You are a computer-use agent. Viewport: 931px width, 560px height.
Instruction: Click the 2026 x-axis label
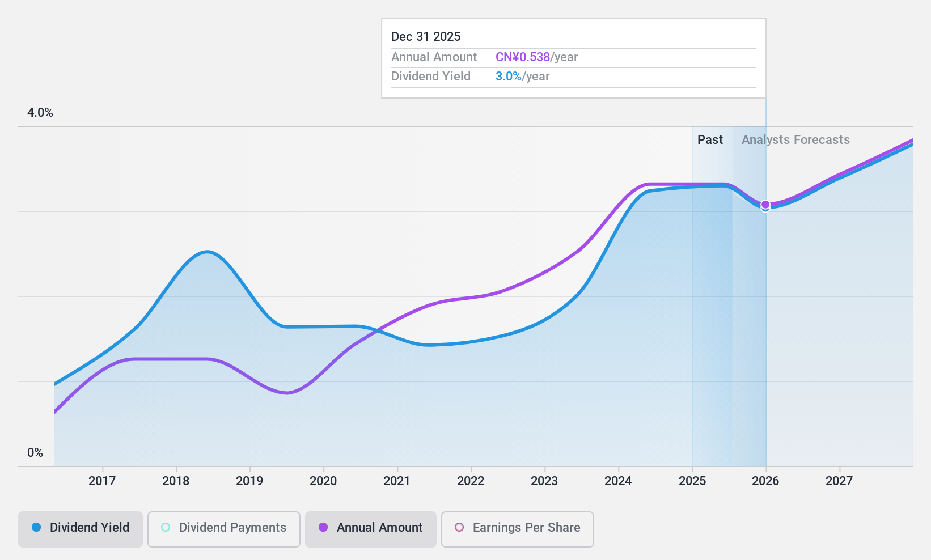(765, 481)
